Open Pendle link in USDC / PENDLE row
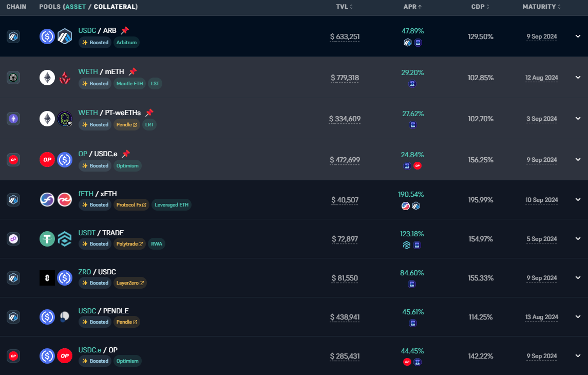The width and height of the screenshot is (588, 375). coord(127,322)
